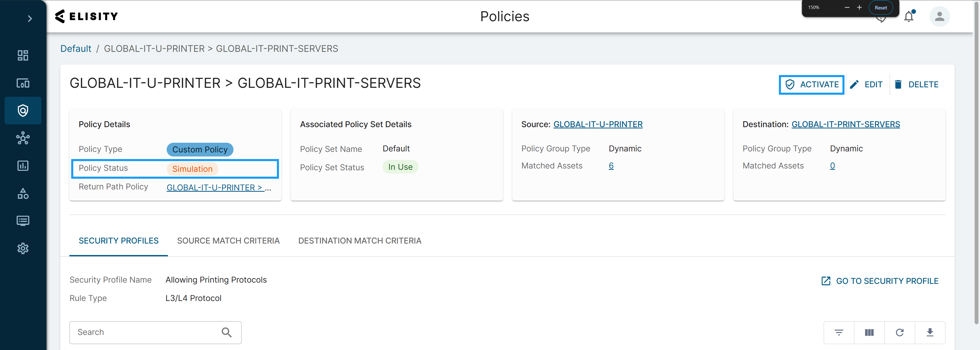The width and height of the screenshot is (980, 350).
Task: Click the Search input field
Action: 146,332
